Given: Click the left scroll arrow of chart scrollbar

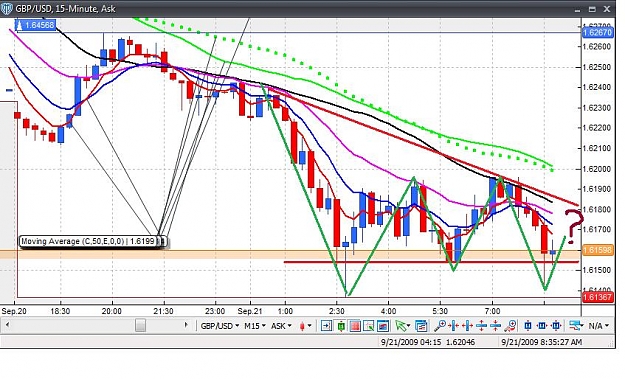Looking at the screenshot, I should tap(7, 325).
